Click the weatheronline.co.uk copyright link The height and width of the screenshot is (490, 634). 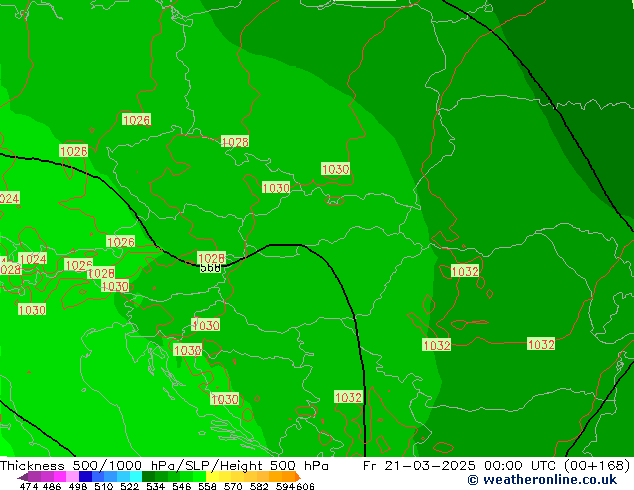(542, 480)
